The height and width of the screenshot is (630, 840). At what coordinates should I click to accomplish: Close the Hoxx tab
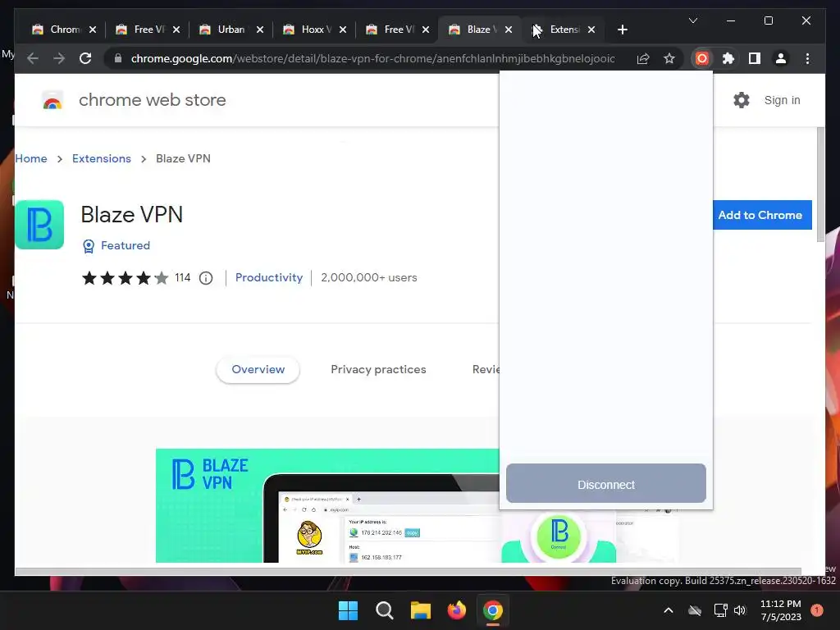(x=343, y=30)
